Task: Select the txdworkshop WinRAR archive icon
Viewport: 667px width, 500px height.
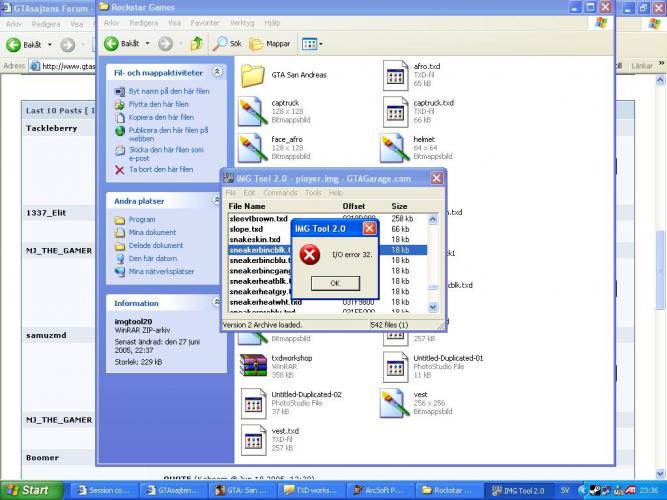Action: [x=250, y=366]
